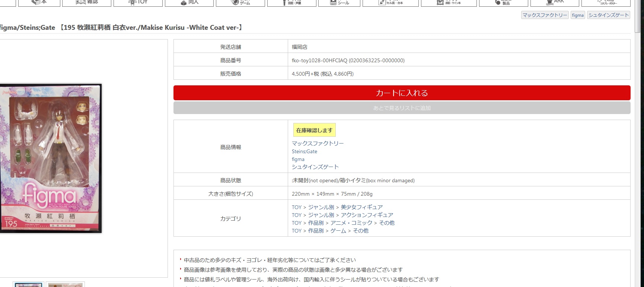Viewport: 644px width, 287px height.
Task: Click その他 after ゲーム in category breadcrumbs
Action: click(x=361, y=231)
